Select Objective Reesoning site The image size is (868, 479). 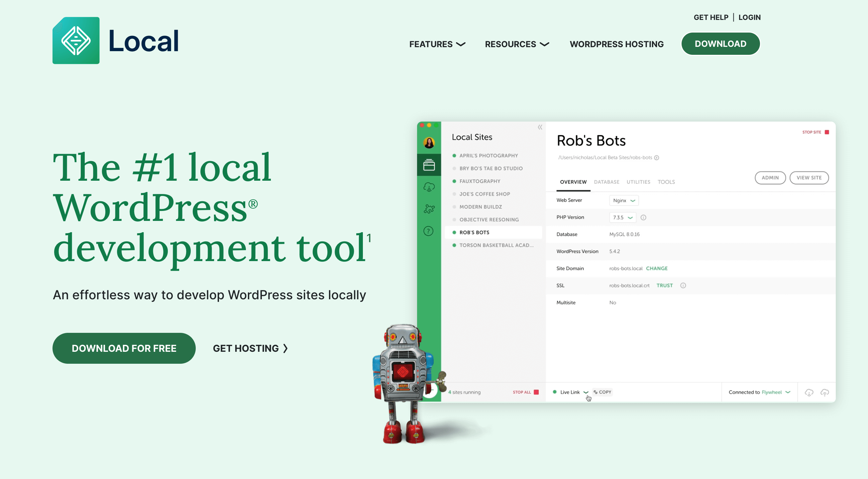[x=493, y=220]
